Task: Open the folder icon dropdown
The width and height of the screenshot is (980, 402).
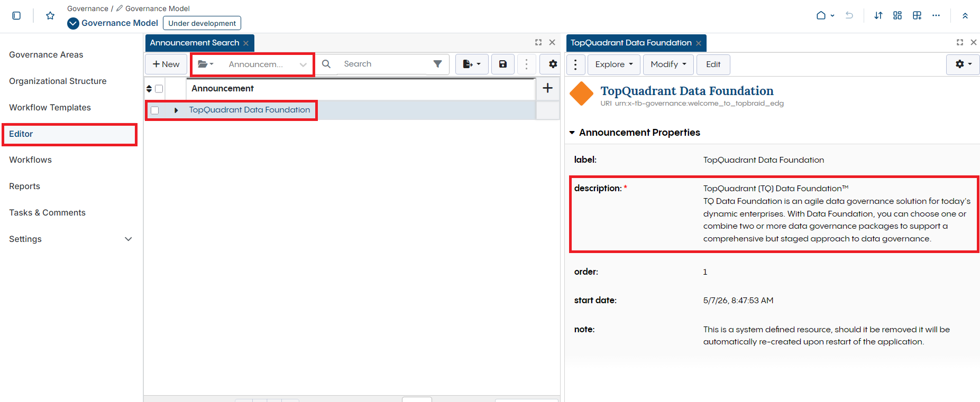Action: click(206, 64)
